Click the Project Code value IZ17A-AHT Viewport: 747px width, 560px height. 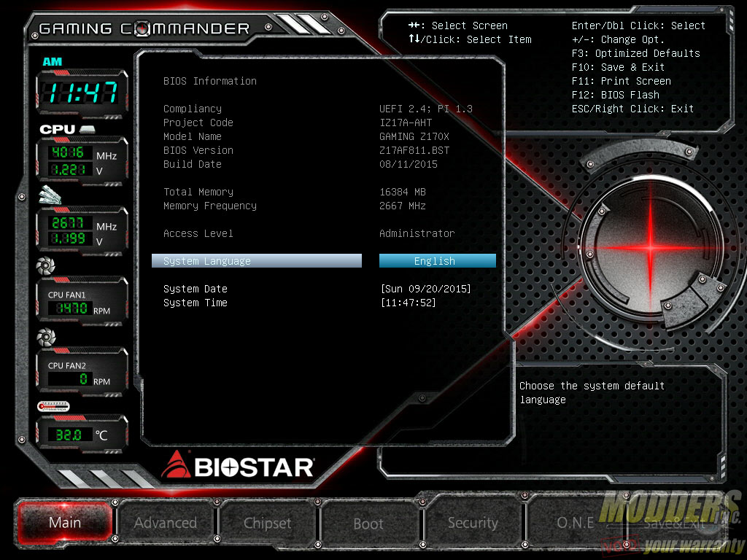point(406,122)
